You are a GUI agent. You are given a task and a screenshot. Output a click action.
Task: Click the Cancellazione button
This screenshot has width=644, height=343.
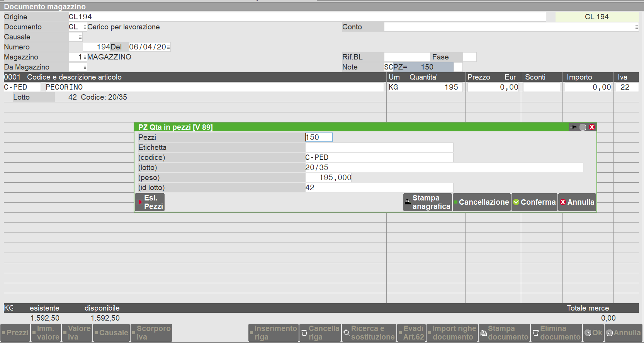(x=481, y=202)
